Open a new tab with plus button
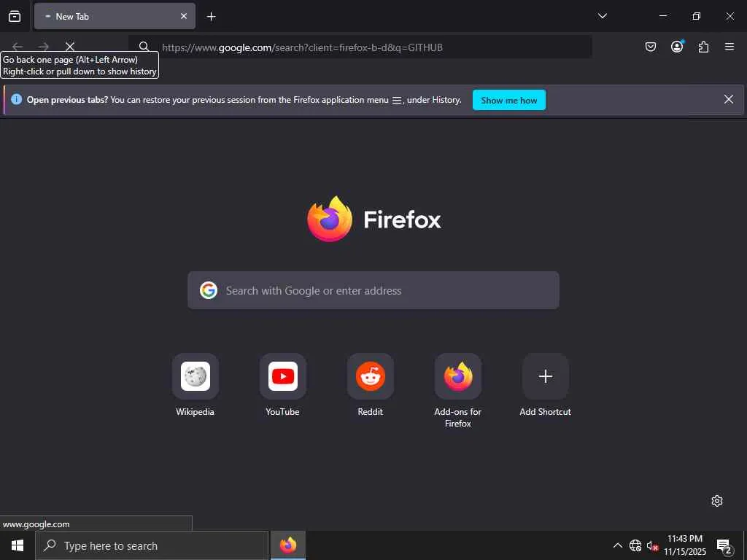747x560 pixels. click(212, 17)
